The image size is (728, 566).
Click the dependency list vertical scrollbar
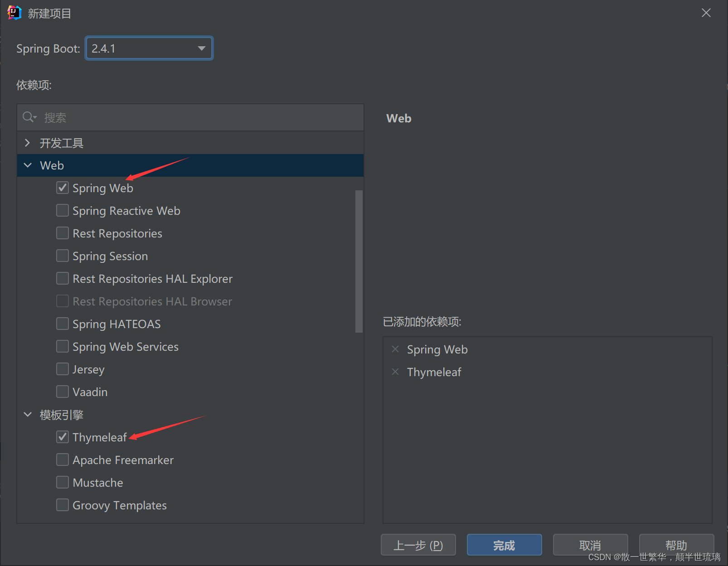[359, 261]
